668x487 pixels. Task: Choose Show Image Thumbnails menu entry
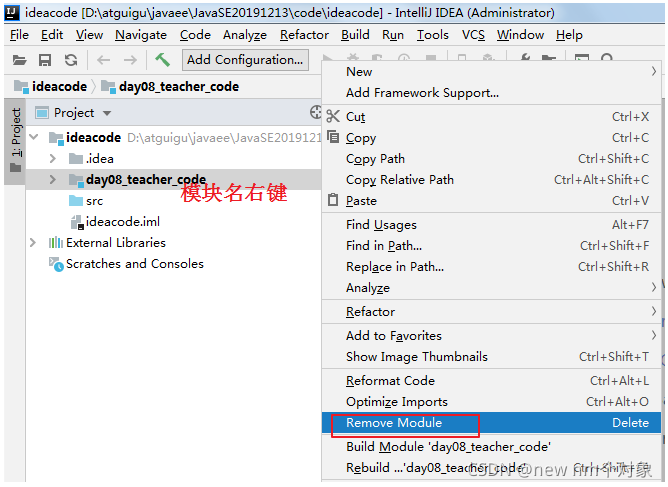coord(491,357)
